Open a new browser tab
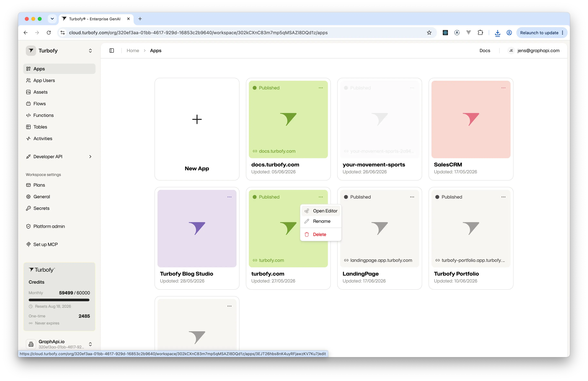The width and height of the screenshot is (588, 381). tap(140, 19)
